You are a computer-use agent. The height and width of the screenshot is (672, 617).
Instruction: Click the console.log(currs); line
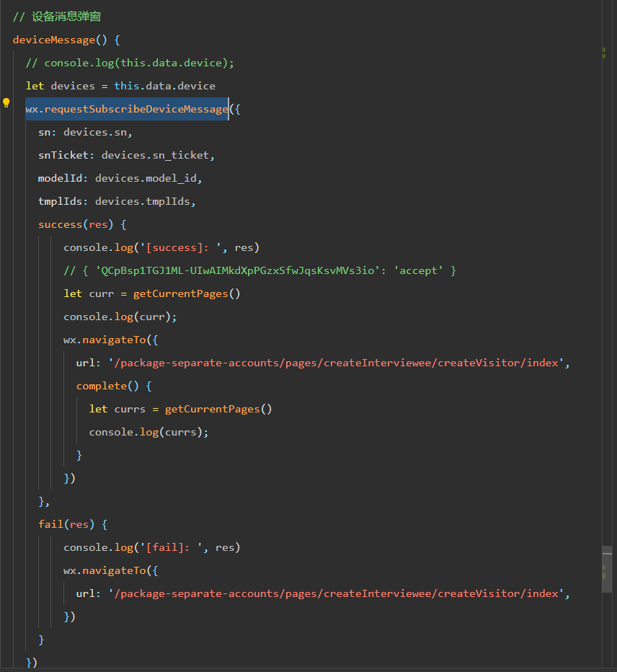148,433
